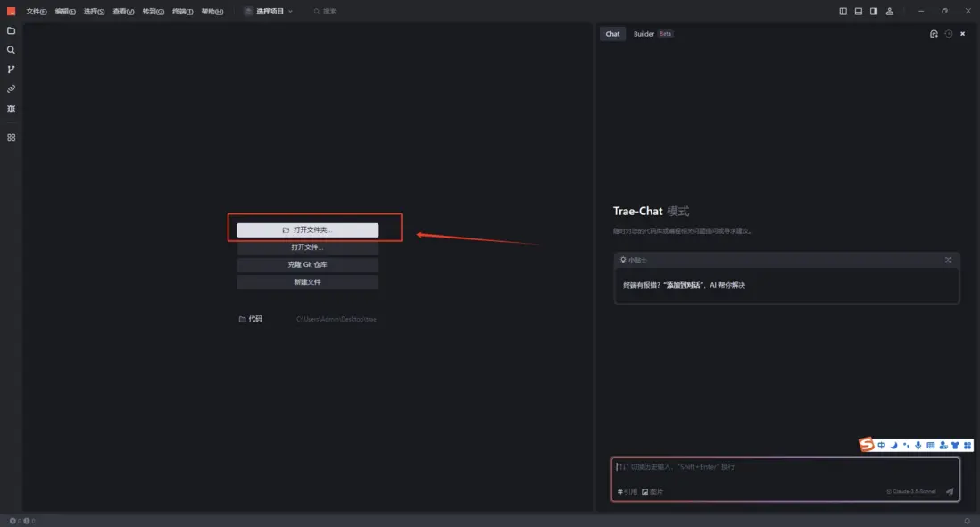Open the Sogou soft keyboard icon

(931, 445)
